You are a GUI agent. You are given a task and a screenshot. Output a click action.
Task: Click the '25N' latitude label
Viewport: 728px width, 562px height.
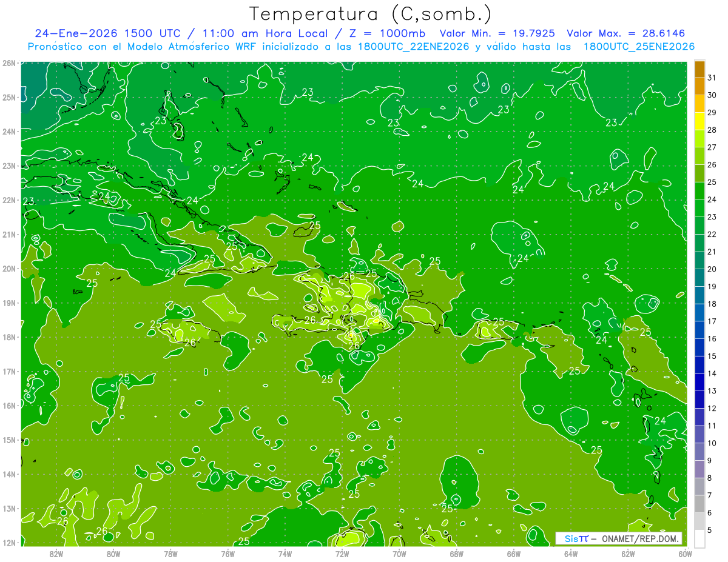[8, 97]
